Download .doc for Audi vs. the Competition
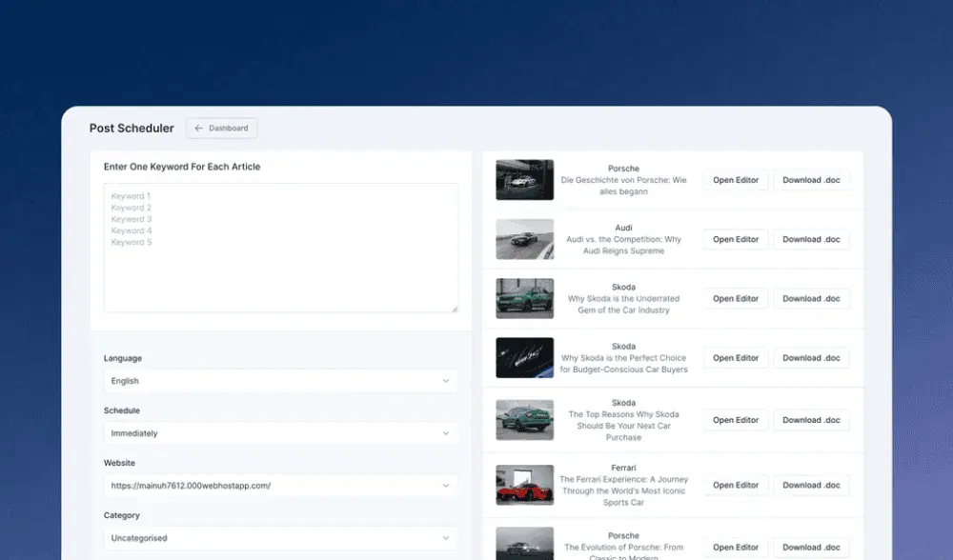 tap(811, 240)
